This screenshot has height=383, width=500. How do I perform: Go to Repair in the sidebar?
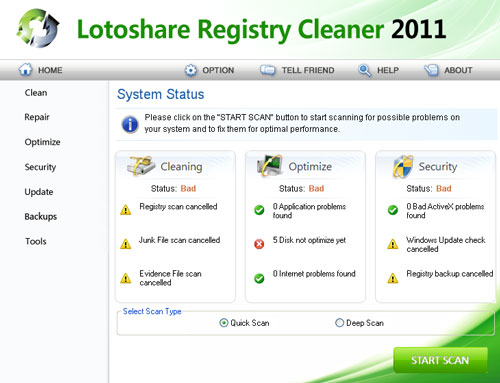tap(37, 117)
